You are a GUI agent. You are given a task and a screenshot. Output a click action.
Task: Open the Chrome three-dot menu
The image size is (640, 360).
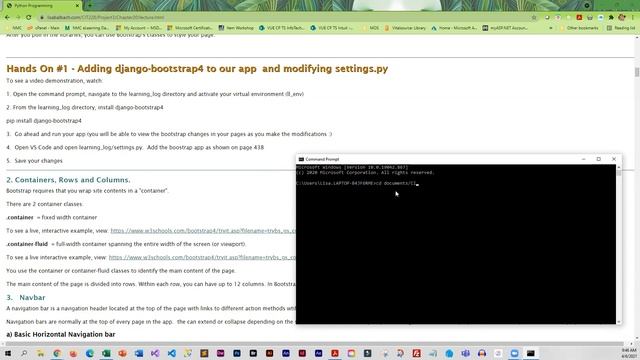(633, 18)
